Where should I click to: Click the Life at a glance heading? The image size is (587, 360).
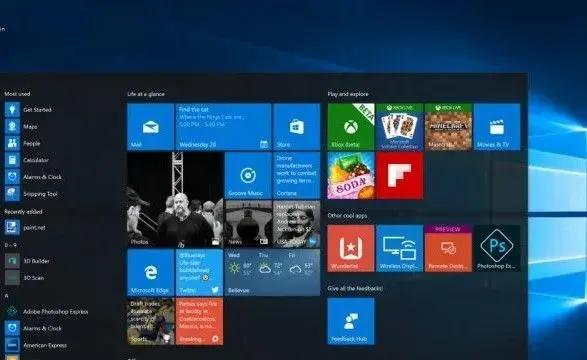146,94
